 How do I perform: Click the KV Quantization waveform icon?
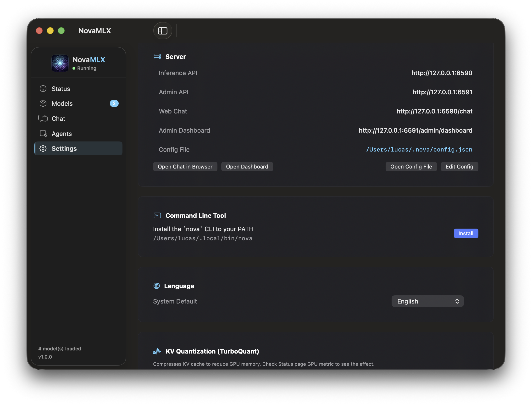coord(157,351)
